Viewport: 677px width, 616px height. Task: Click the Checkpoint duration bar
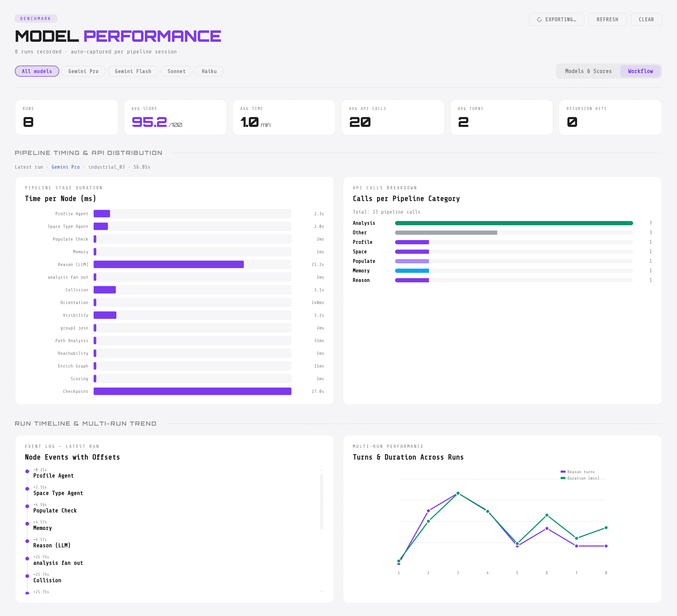[192, 391]
